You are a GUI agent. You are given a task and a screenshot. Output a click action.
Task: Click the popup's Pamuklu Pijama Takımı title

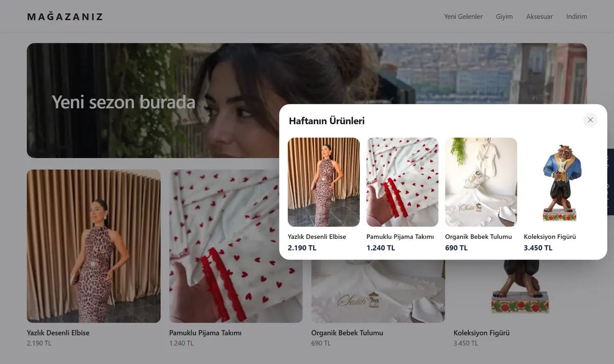click(400, 237)
